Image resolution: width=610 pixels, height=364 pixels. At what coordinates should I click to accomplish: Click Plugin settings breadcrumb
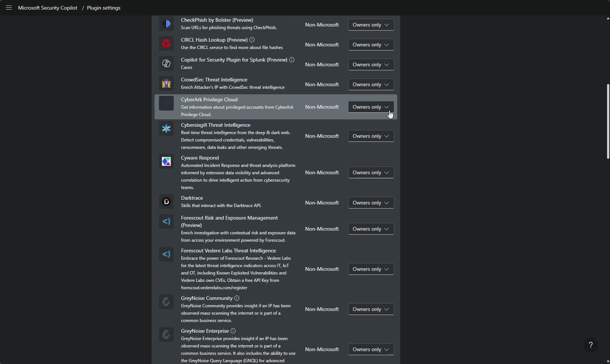104,8
